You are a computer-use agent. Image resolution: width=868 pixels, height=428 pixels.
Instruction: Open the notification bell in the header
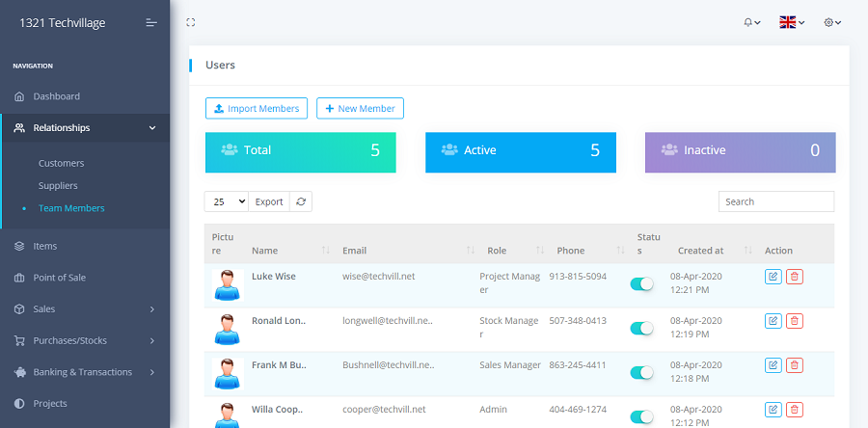pos(751,22)
